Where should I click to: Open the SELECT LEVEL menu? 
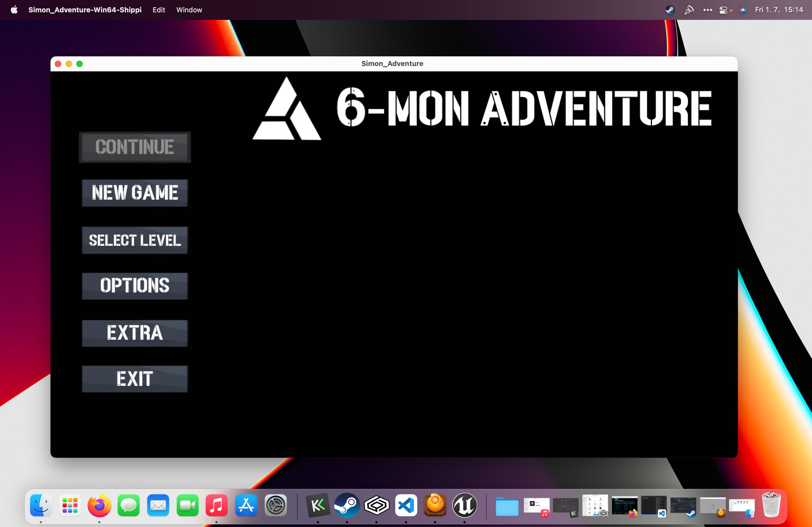[x=135, y=240]
